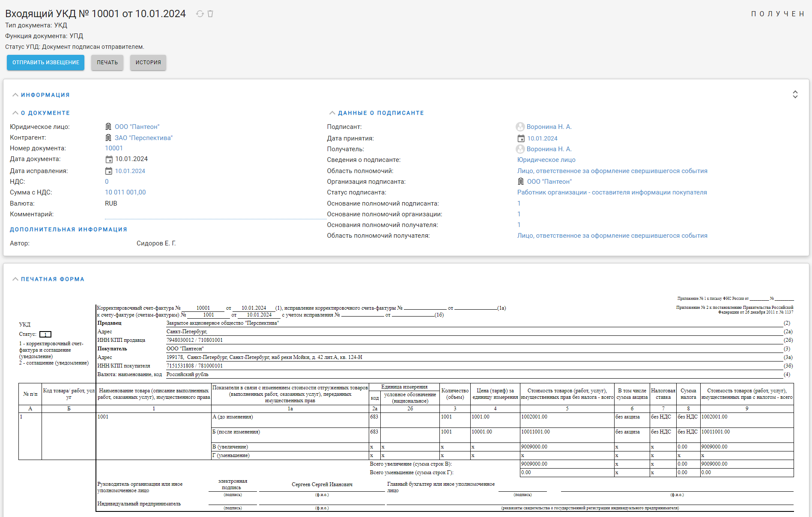Click Статус box with value 1 in print form
Screen dimensions: 812x517
pyautogui.click(x=45, y=335)
